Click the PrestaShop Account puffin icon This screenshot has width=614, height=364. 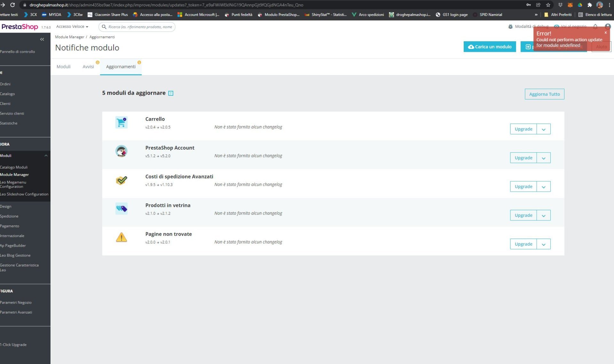[x=121, y=151]
